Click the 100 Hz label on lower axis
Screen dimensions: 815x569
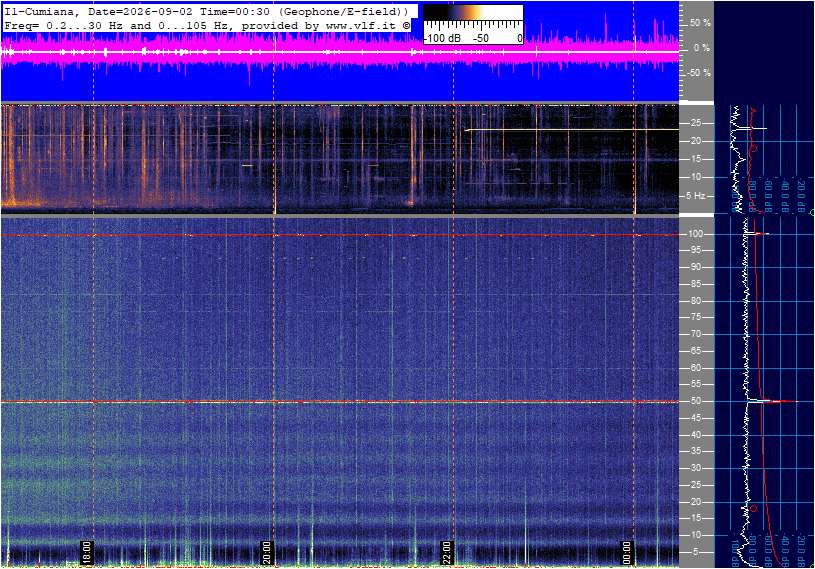695,234
